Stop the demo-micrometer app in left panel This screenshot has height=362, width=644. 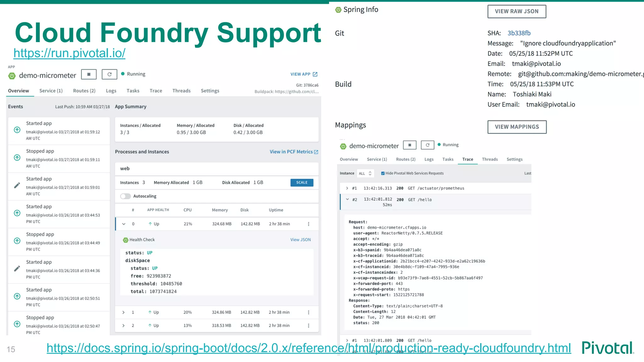click(89, 74)
